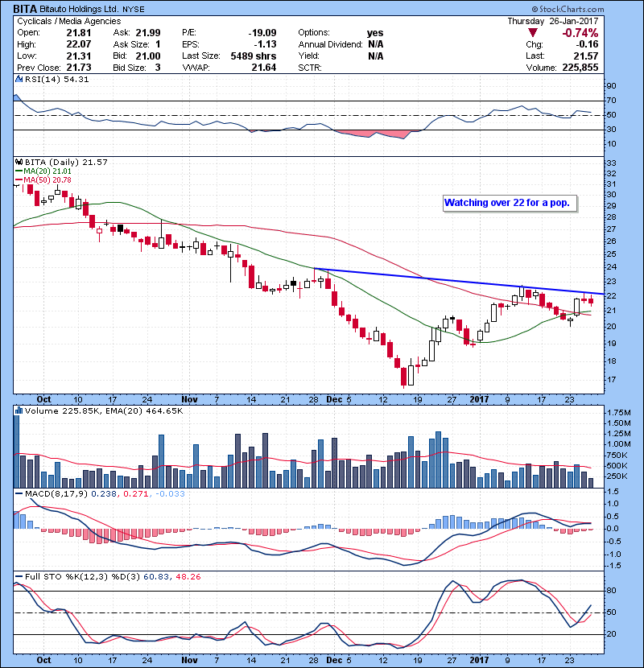The width and height of the screenshot is (644, 668).
Task: Click the BITA (Daily) 21.57 legend label
Action: (x=66, y=162)
